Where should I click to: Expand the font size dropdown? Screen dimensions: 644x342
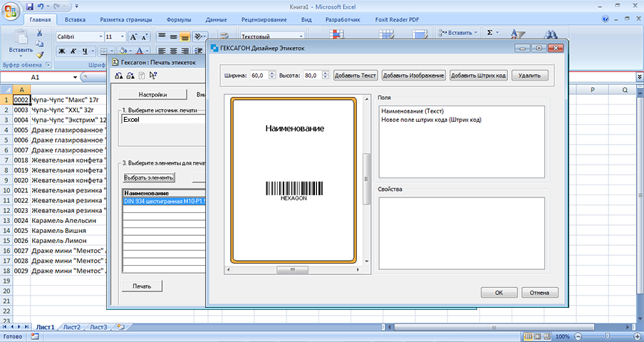coord(121,36)
